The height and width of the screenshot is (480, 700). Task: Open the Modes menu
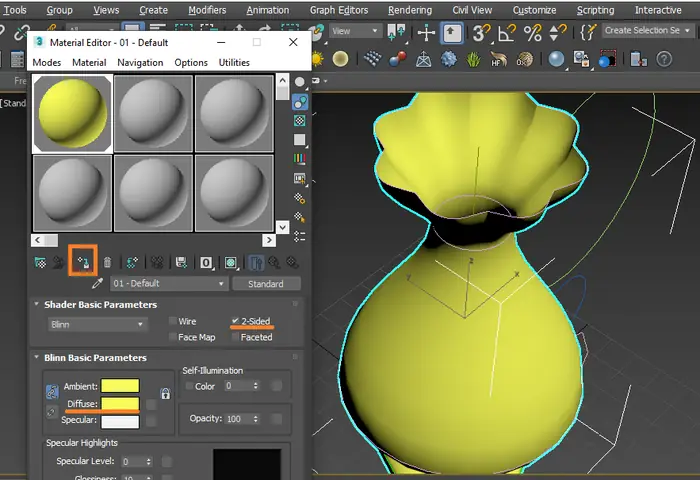[x=47, y=63]
